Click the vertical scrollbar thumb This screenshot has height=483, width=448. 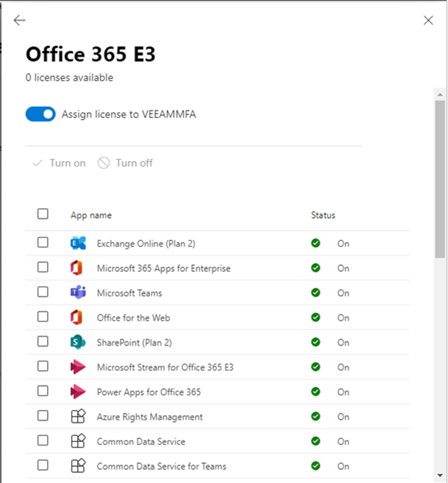pos(440,179)
